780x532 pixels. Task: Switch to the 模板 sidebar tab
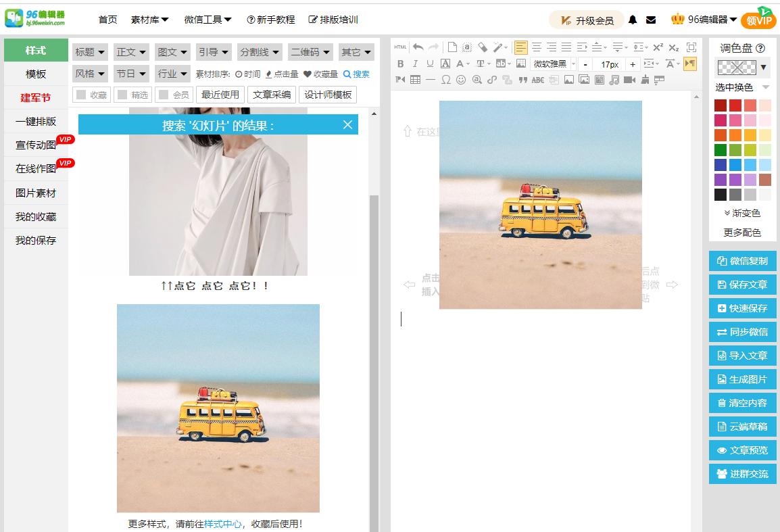click(x=36, y=73)
